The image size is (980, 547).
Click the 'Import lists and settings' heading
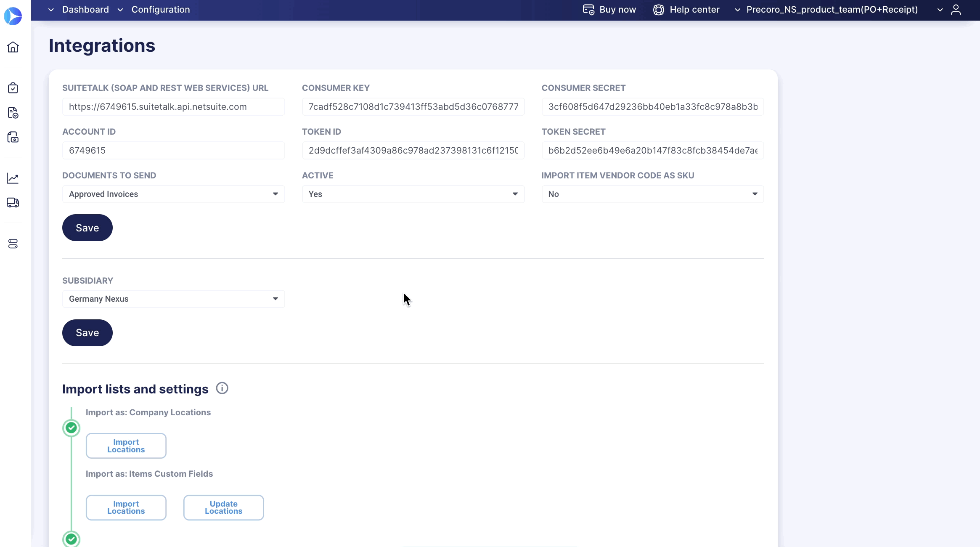point(135,389)
